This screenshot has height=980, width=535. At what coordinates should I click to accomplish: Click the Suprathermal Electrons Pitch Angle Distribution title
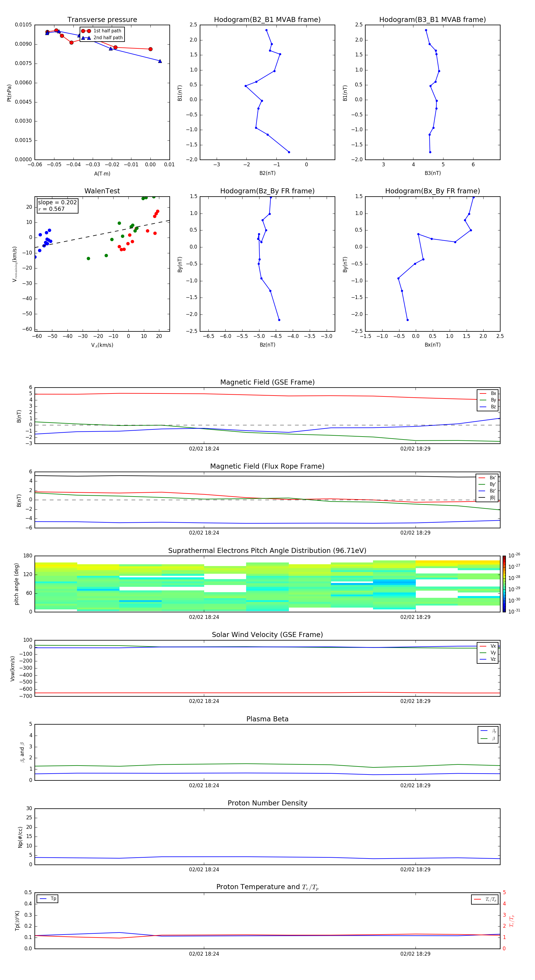[267, 551]
